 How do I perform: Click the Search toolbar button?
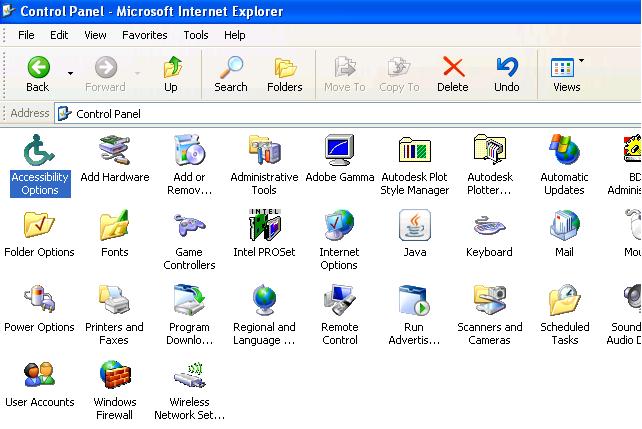[x=231, y=75]
